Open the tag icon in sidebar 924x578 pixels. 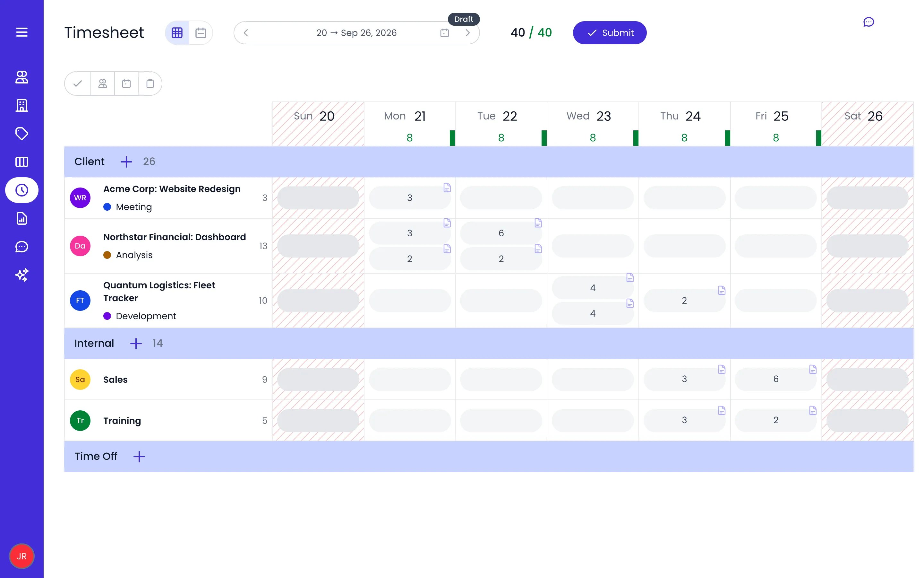click(22, 133)
